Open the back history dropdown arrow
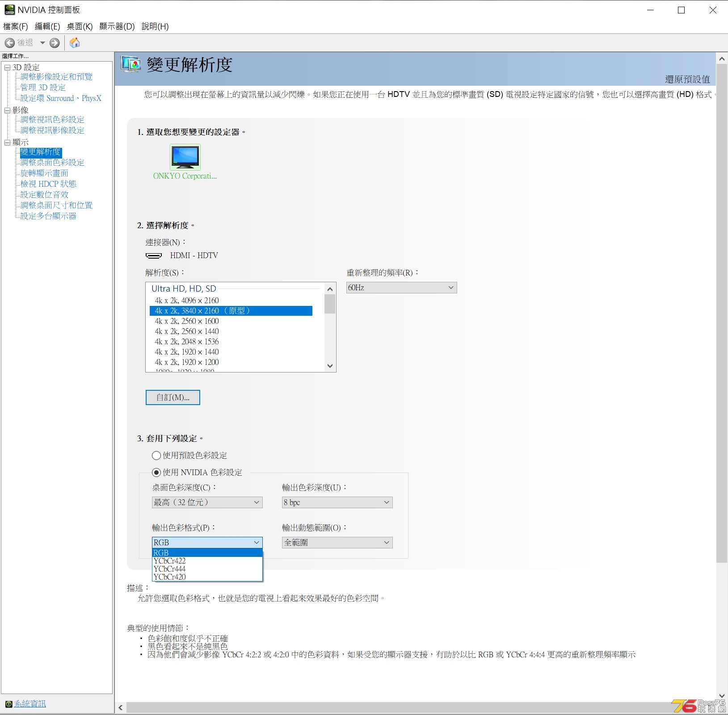Image resolution: width=728 pixels, height=715 pixels. pos(42,43)
